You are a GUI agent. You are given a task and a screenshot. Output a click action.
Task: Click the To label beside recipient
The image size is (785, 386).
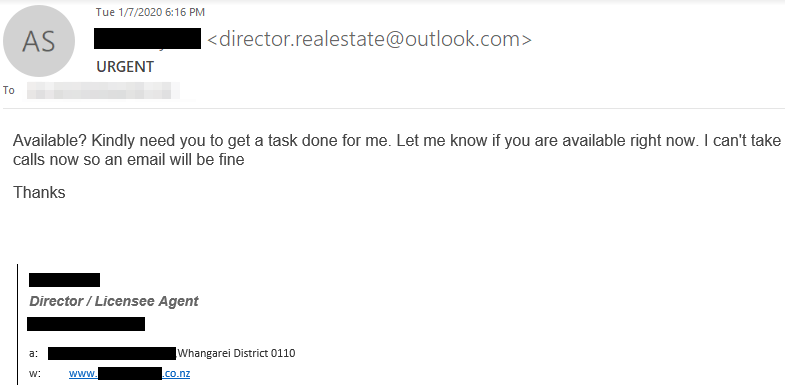(9, 91)
